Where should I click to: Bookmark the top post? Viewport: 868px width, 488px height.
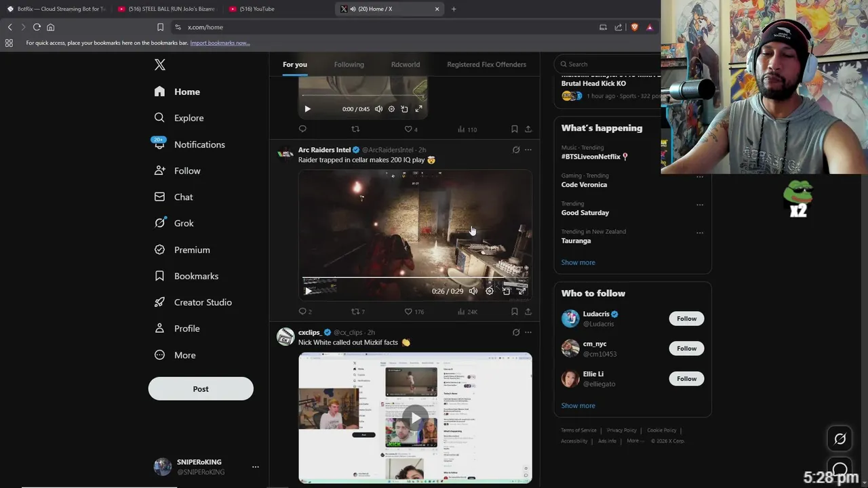[515, 129]
